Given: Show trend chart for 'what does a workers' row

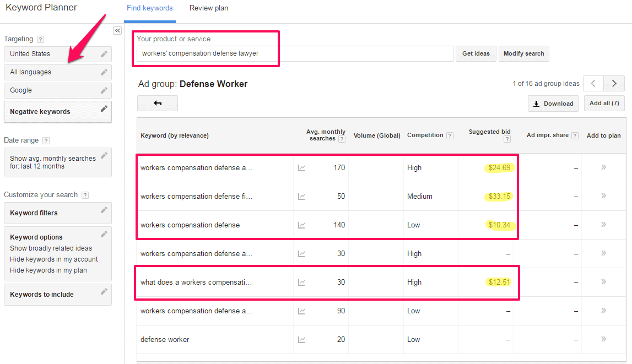Looking at the screenshot, I should [301, 282].
